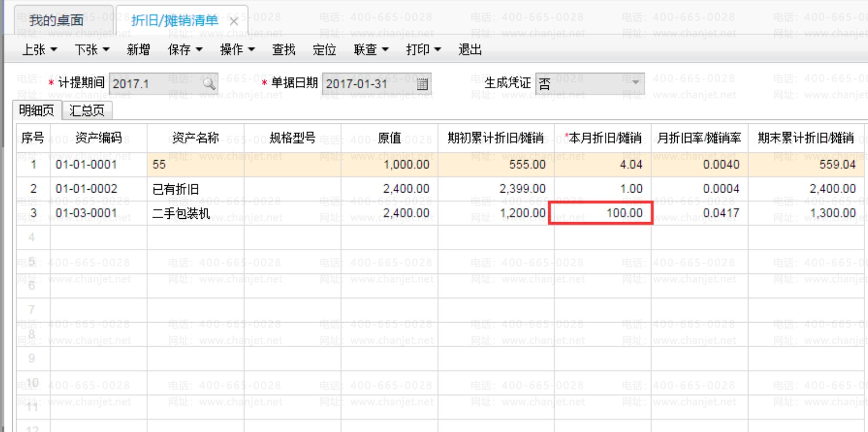Expand the 生成凭证 dropdown
Viewport: 868px width, 432px height.
click(636, 84)
